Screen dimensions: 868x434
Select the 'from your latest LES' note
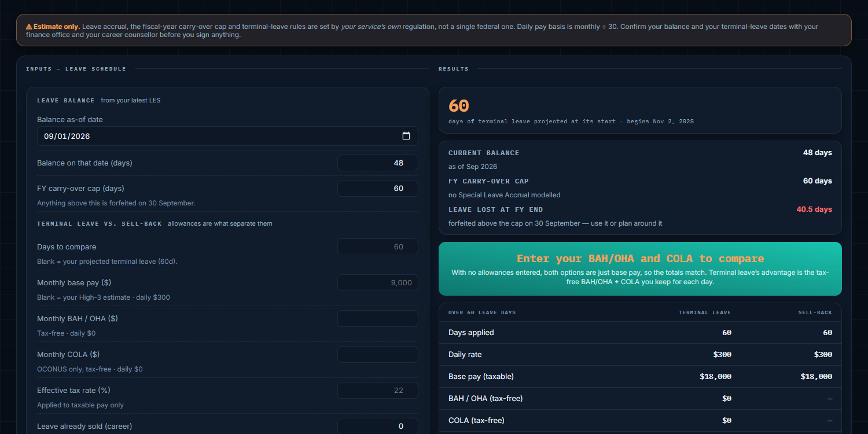click(131, 101)
